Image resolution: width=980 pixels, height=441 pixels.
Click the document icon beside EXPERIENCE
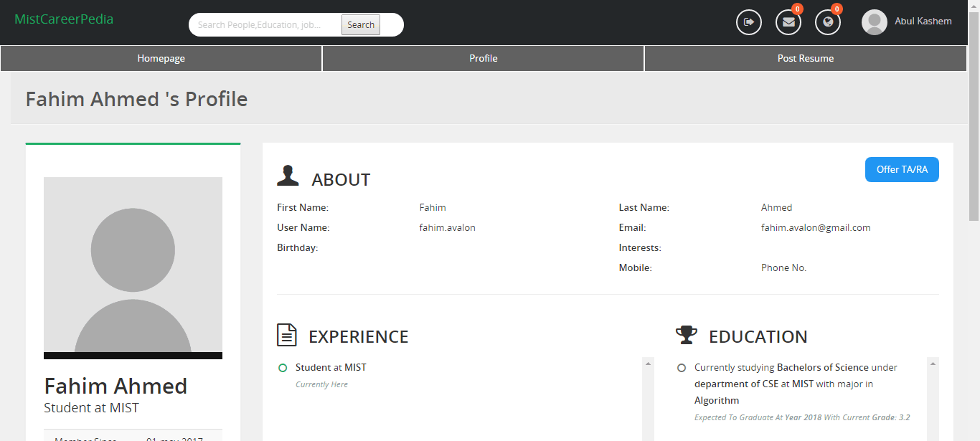pos(286,334)
